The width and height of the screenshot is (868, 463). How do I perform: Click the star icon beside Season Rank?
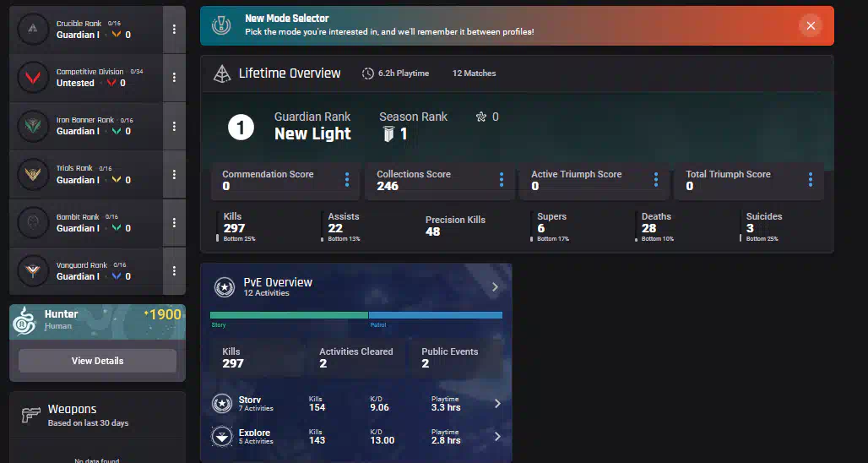pos(481,117)
